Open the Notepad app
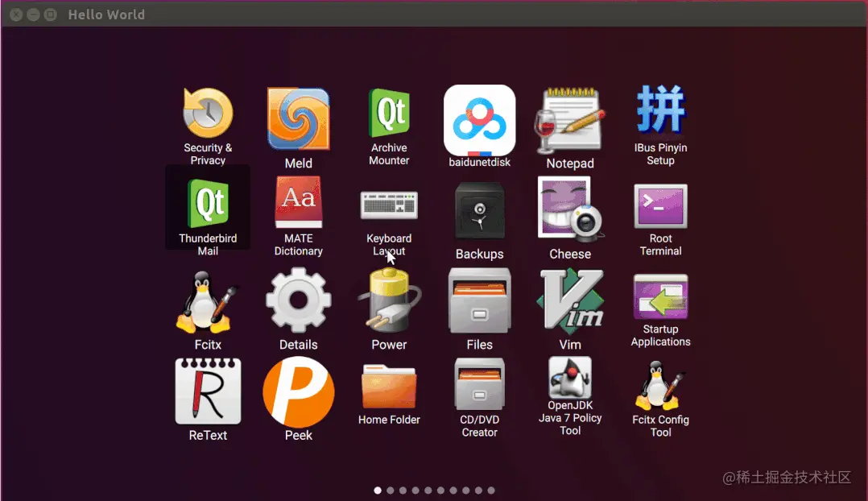This screenshot has width=868, height=501. (x=570, y=120)
